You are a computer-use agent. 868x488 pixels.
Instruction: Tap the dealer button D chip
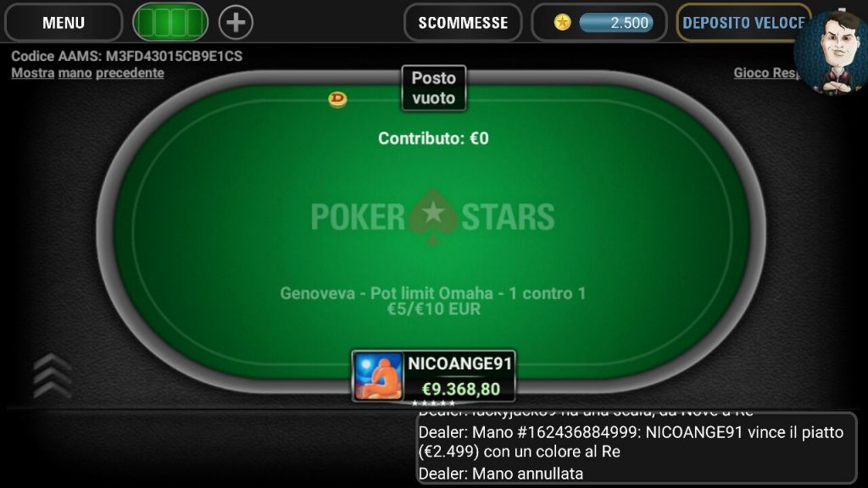tap(337, 100)
